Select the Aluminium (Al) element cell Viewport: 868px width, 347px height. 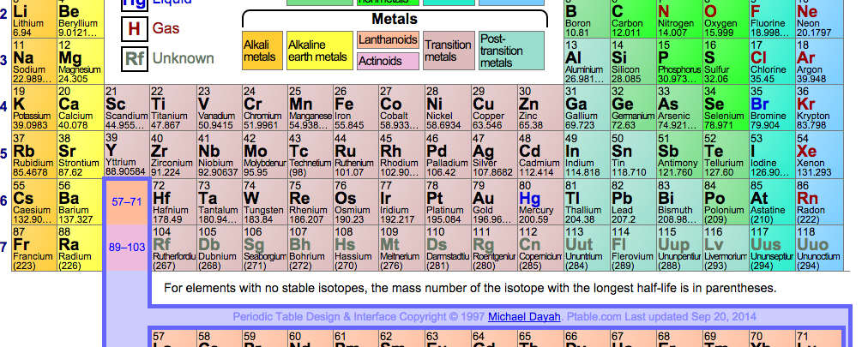click(588, 62)
